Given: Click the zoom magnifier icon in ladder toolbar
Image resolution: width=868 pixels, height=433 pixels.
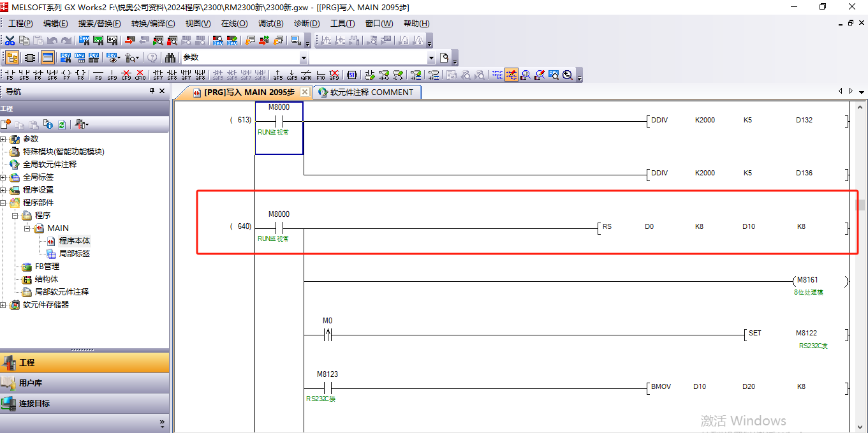Looking at the screenshot, I should point(567,75).
